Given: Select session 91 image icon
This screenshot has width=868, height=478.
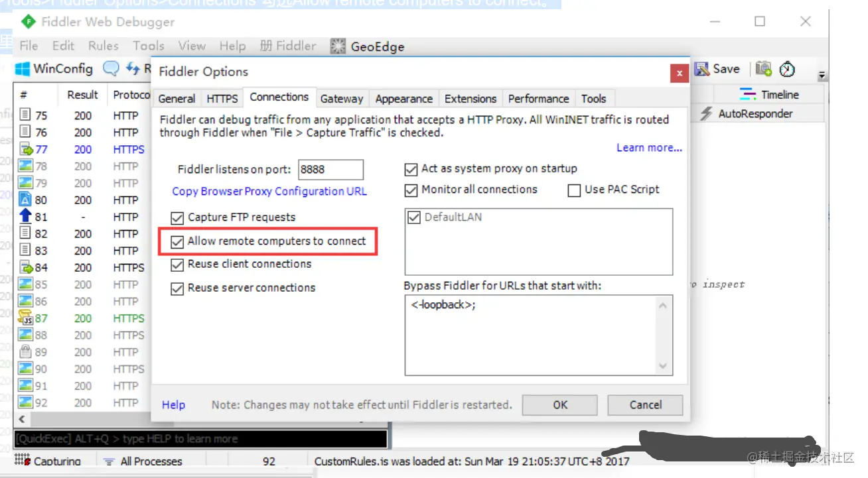Looking at the screenshot, I should [25, 386].
